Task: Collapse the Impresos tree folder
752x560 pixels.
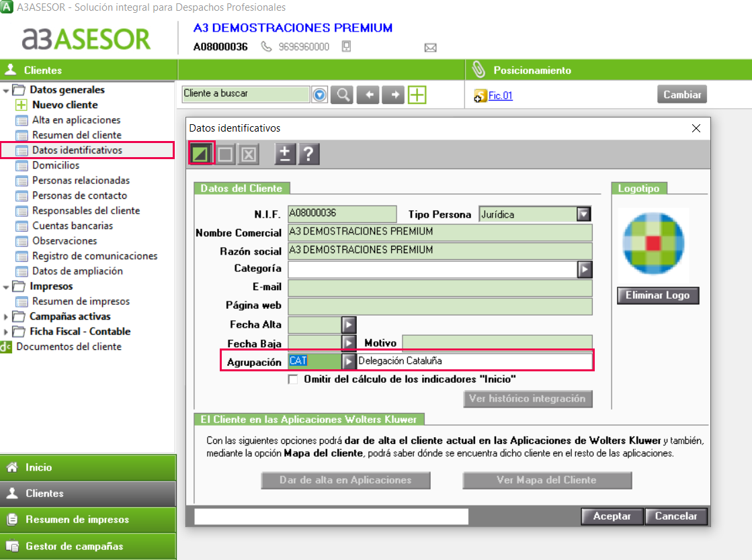Action: [6, 287]
